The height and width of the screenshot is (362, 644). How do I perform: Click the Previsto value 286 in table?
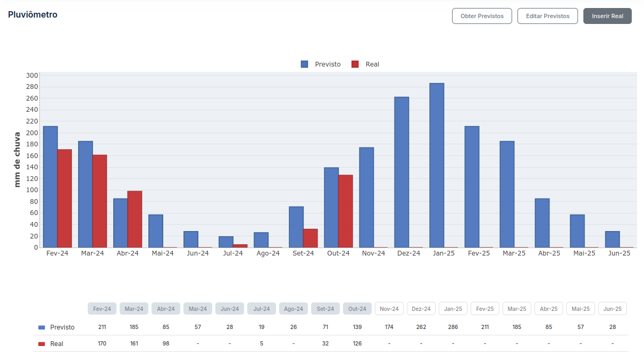coord(453,327)
